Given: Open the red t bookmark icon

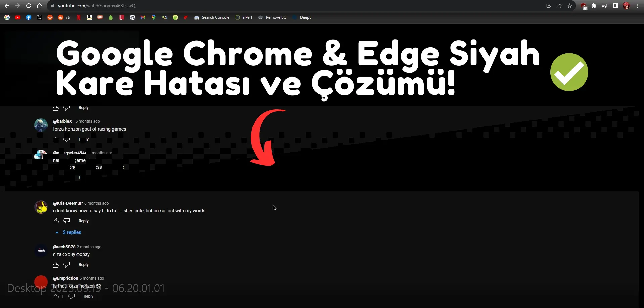Looking at the screenshot, I should [x=122, y=17].
